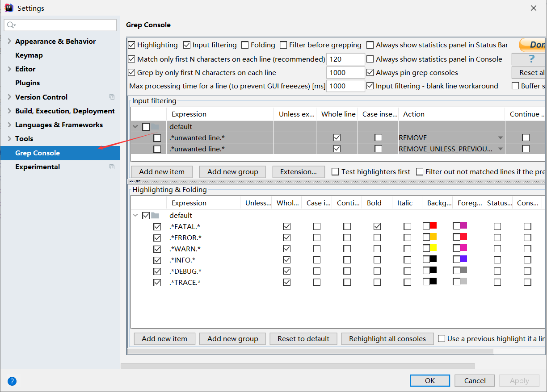Open the REMOVE action dropdown
The width and height of the screenshot is (547, 392).
pos(499,138)
